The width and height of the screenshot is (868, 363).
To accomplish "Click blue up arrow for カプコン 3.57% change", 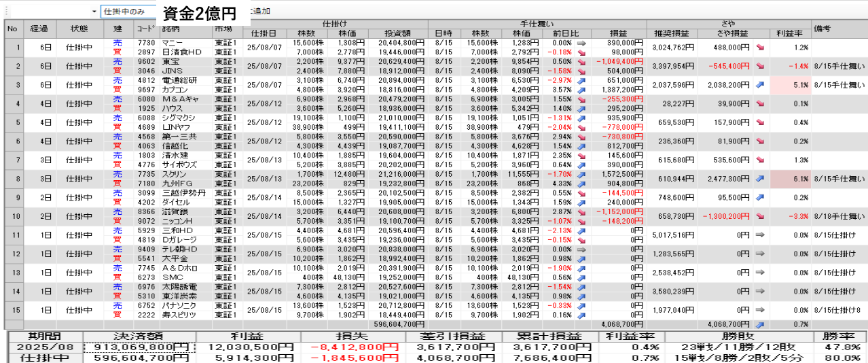I will click(581, 90).
